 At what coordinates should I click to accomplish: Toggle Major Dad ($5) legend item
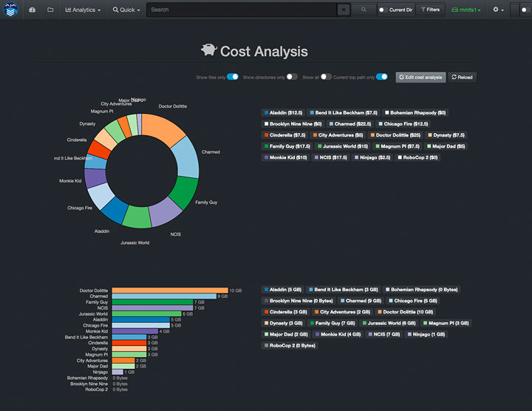click(446, 146)
